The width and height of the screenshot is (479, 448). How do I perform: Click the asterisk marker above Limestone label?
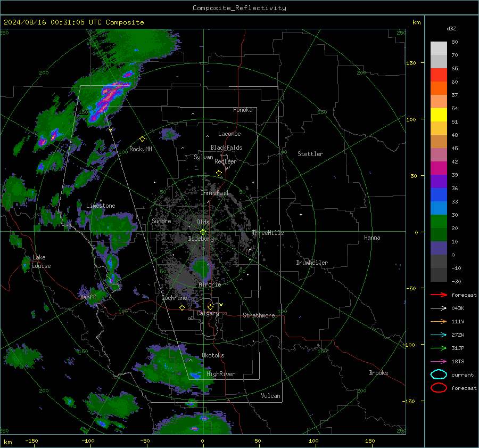(101, 201)
